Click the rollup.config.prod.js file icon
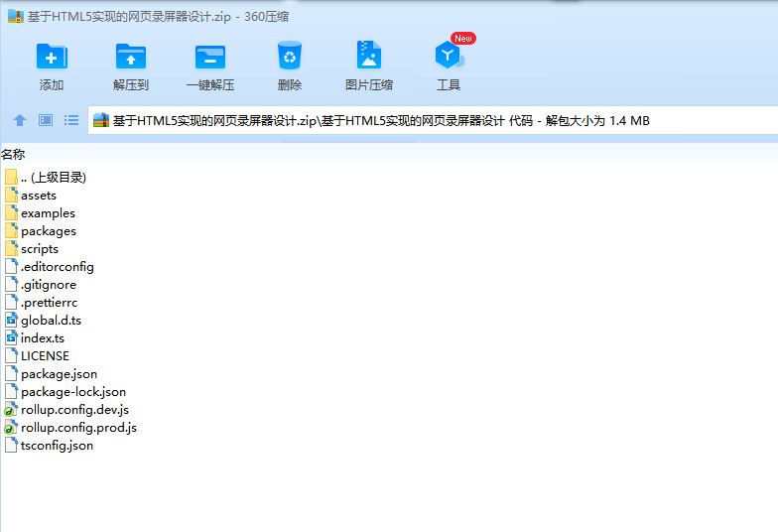Screen dimensions: 778x532 pyautogui.click(x=11, y=427)
